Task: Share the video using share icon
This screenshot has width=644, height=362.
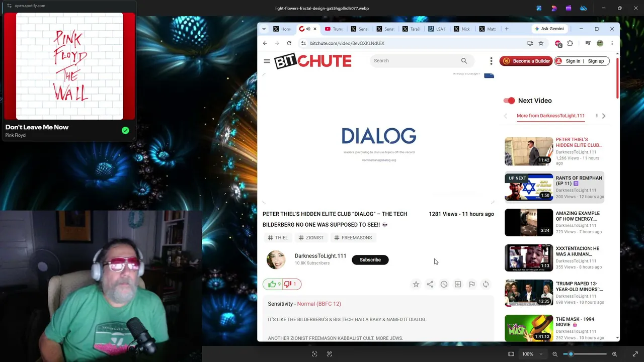Action: pyautogui.click(x=430, y=284)
